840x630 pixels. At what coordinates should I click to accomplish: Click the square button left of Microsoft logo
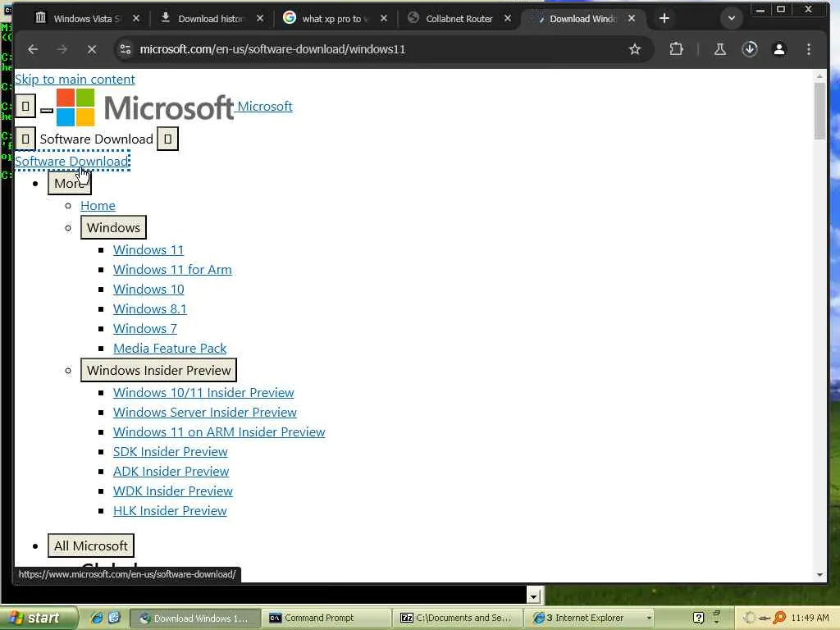coord(25,106)
